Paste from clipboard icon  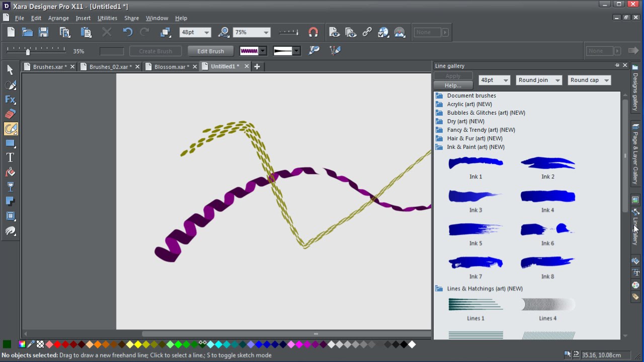(86, 32)
